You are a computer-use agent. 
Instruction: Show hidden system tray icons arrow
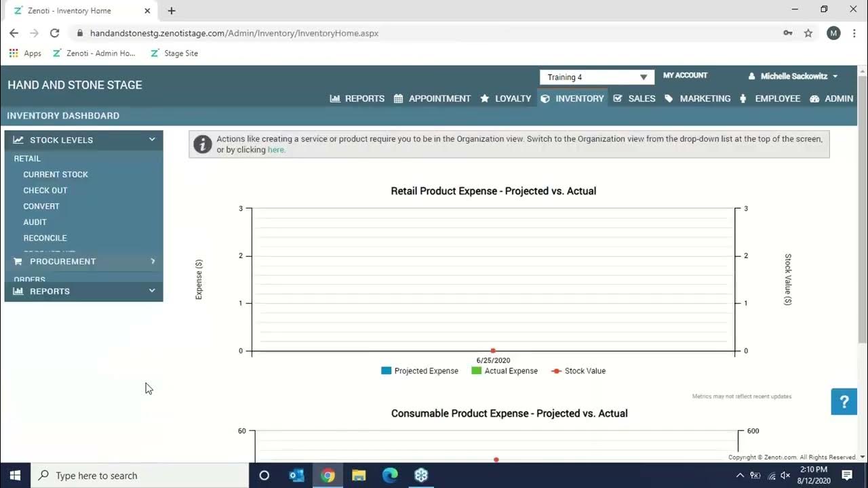pos(739,475)
